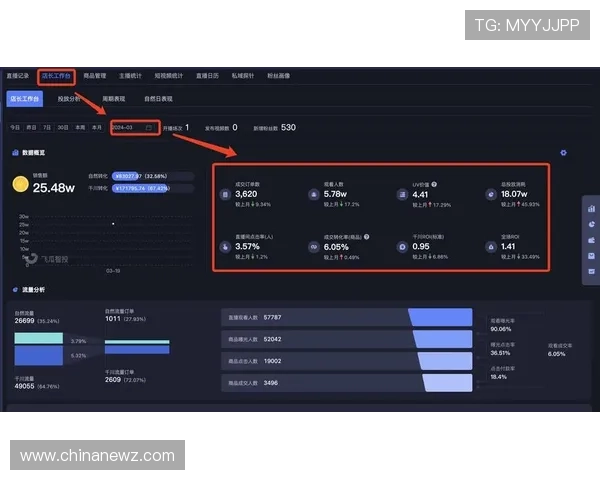Click the 店长工作台 blue button
This screenshot has width=600, height=480.
point(24,100)
